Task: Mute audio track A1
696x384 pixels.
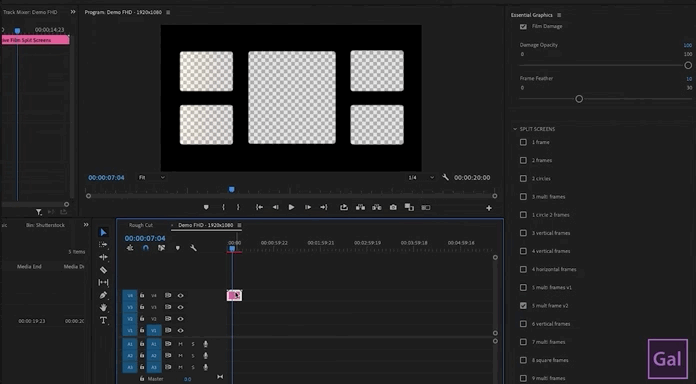Action: point(181,344)
